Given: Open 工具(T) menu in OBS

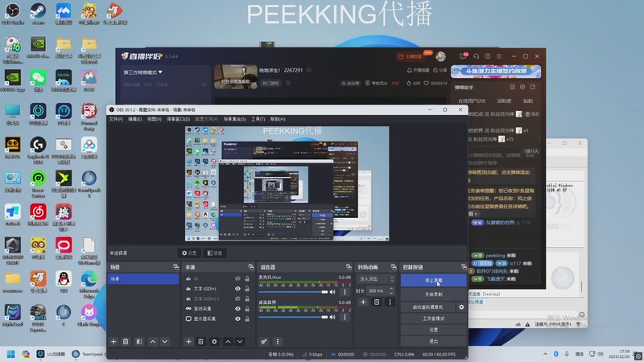Looking at the screenshot, I should (x=258, y=119).
